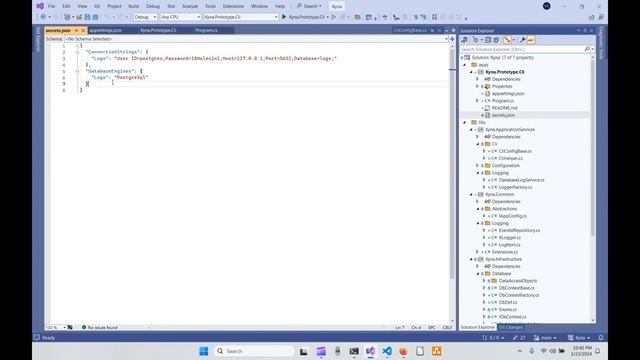Open the Solution Explorer home/sync views icon
Viewport: 640px width, 360px height.
click(x=464, y=40)
